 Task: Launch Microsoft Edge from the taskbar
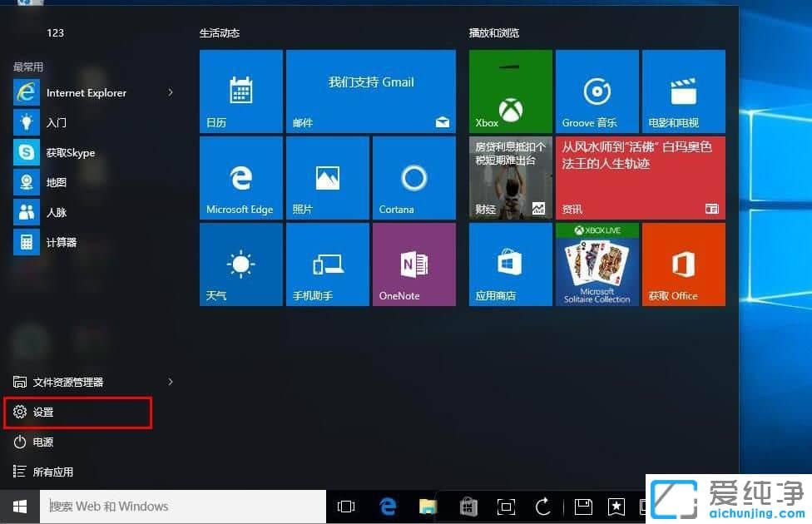[x=388, y=506]
